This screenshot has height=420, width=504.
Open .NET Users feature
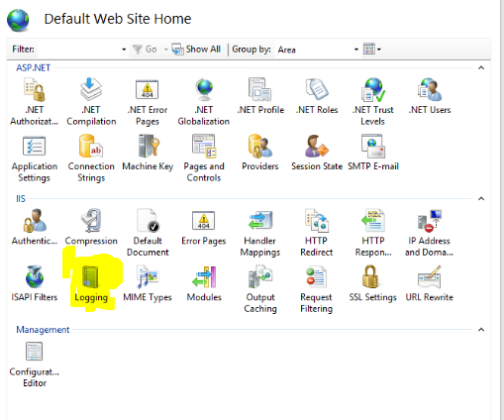pyautogui.click(x=430, y=96)
